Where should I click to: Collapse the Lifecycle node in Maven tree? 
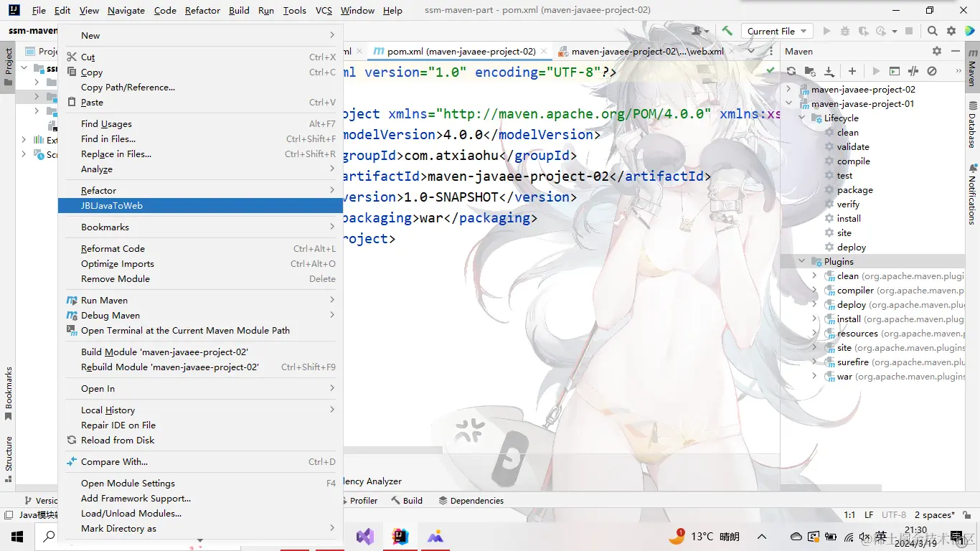[802, 118]
